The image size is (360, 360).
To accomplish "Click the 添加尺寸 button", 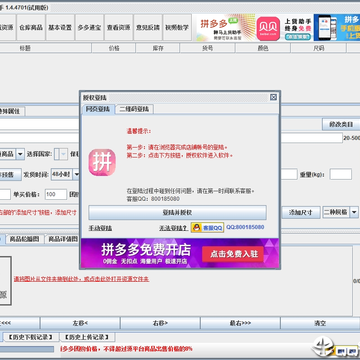I will coord(301,212).
